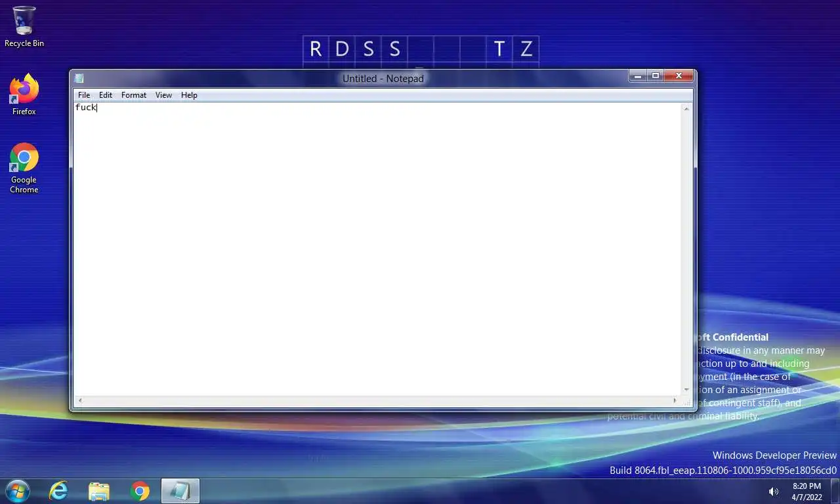Close the Untitled Notepad window
Viewport: 840px width, 504px height.
coord(679,76)
